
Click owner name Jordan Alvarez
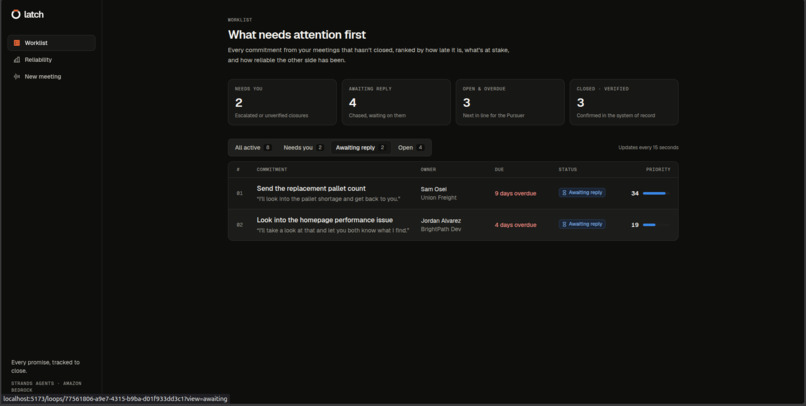441,220
